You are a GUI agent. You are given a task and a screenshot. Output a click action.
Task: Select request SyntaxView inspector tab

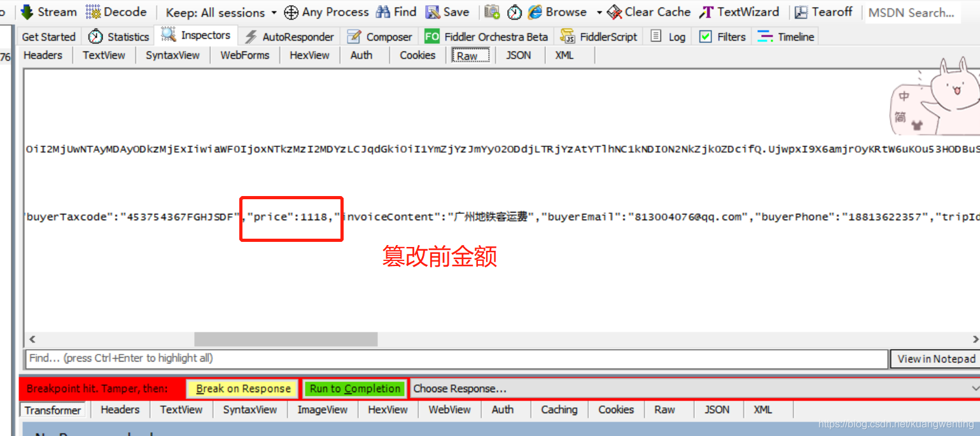pyautogui.click(x=172, y=55)
